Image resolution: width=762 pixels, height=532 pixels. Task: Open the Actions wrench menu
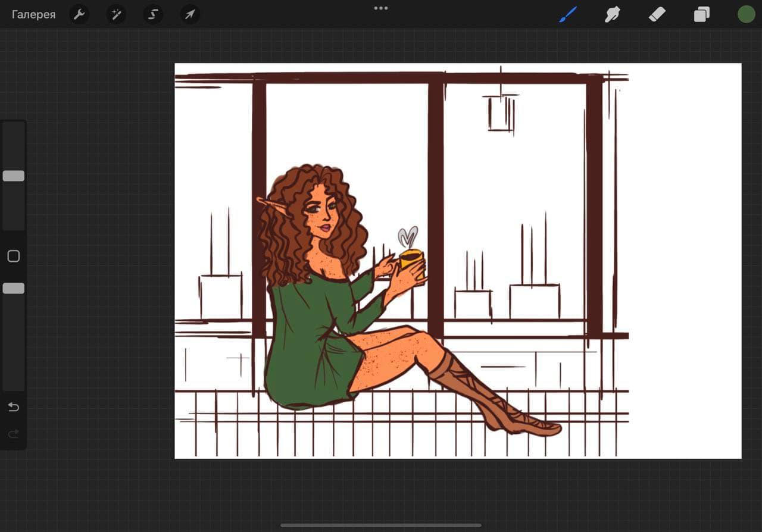pyautogui.click(x=79, y=15)
